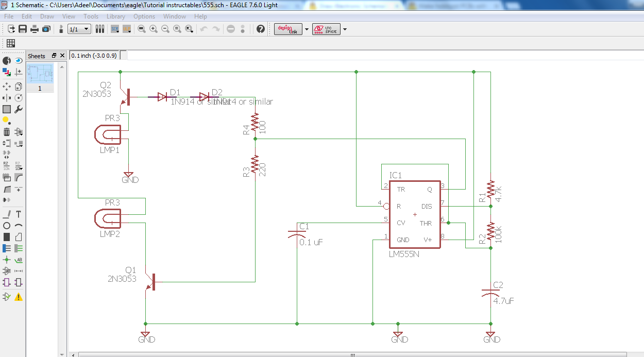644x357 pixels.
Task: Click the Zoom fit icon
Action: (x=141, y=29)
